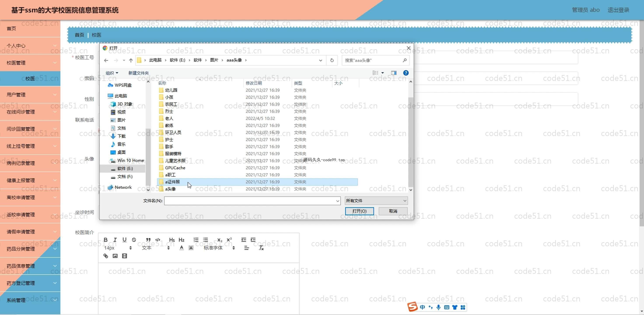644x315 pixels.
Task: Click the 新建文件夹 button
Action: (x=138, y=73)
